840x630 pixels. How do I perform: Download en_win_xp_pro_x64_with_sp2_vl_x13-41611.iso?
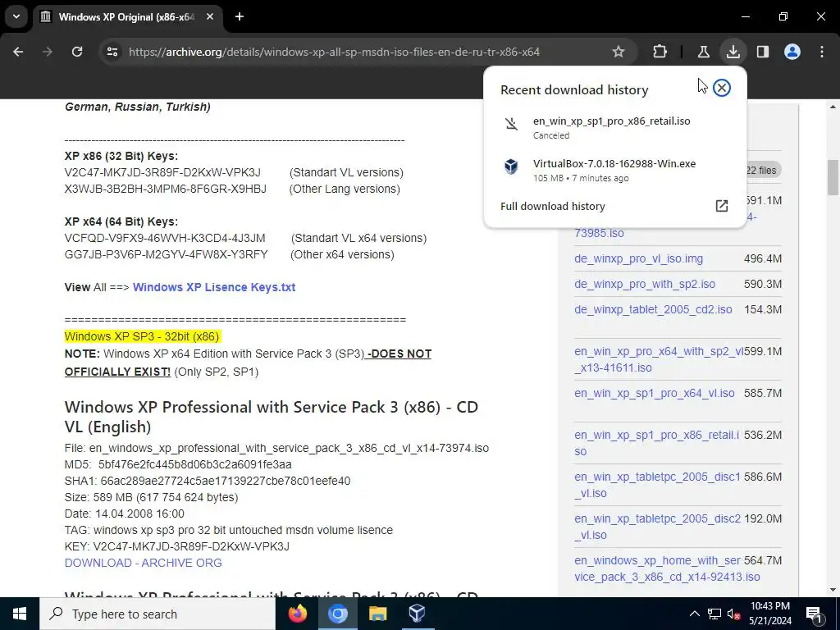pos(659,359)
